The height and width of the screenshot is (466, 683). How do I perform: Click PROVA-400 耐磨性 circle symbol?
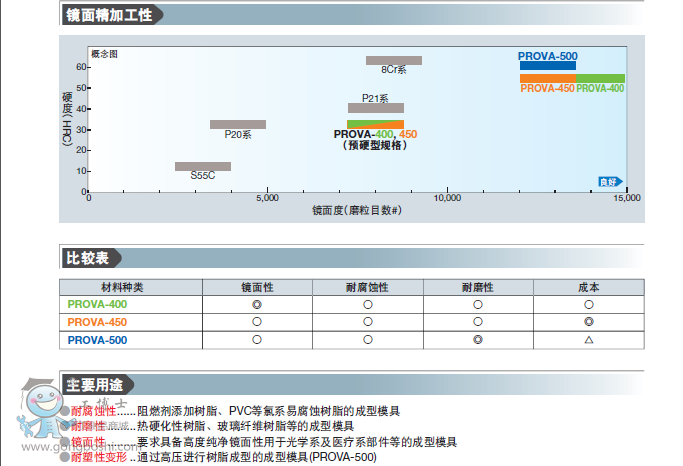point(478,304)
